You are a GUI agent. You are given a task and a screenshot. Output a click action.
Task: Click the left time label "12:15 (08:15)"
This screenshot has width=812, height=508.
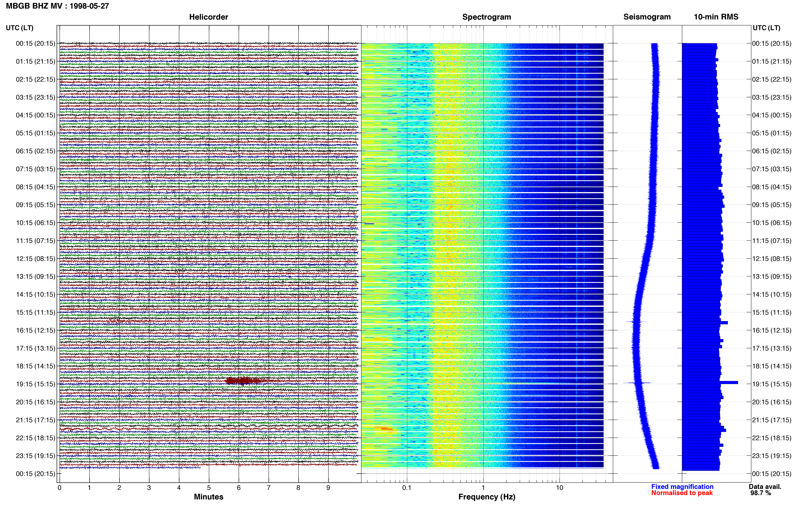pyautogui.click(x=36, y=259)
